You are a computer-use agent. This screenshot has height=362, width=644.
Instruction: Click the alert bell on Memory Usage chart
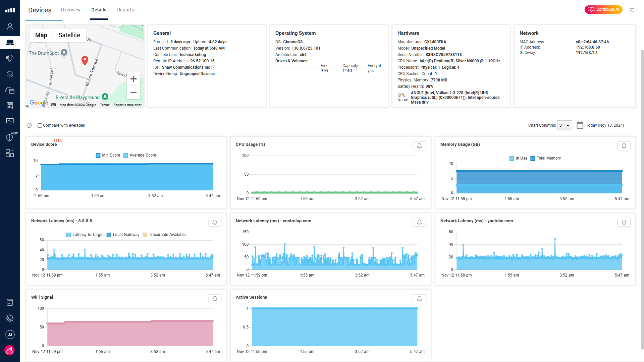624,145
